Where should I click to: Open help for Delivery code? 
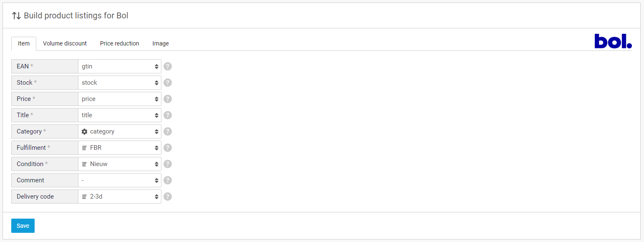[x=168, y=197]
